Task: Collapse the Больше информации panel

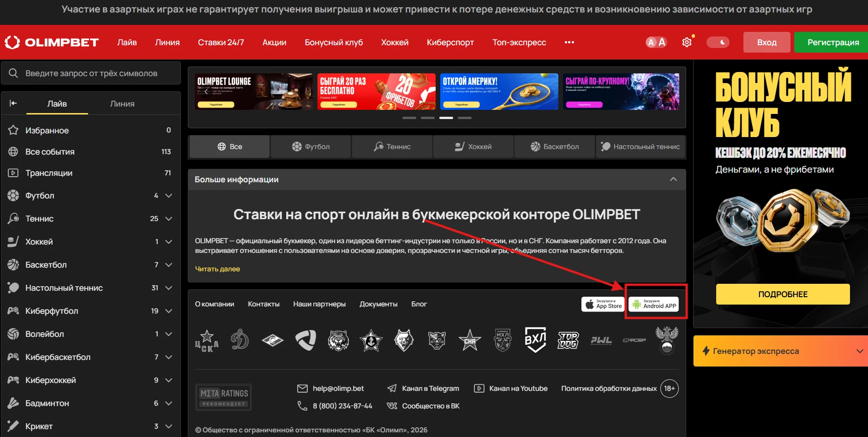Action: coord(673,180)
